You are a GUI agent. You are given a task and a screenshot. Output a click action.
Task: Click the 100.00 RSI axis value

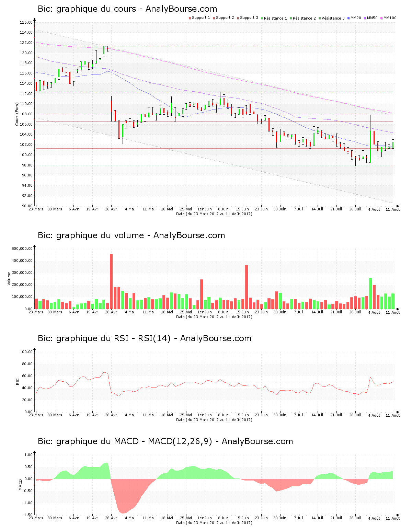26,352
